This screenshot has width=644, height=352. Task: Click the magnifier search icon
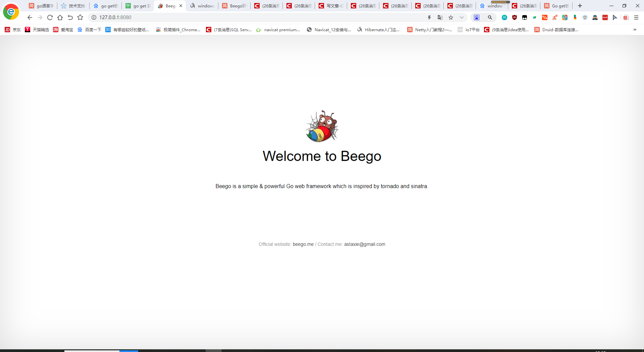(490, 17)
